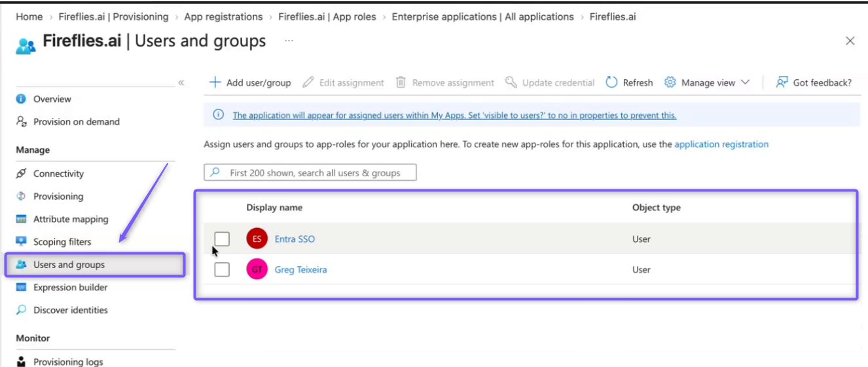Open the Greg Teixeira user link
Viewport: 868px width, 367px height.
[x=300, y=269]
